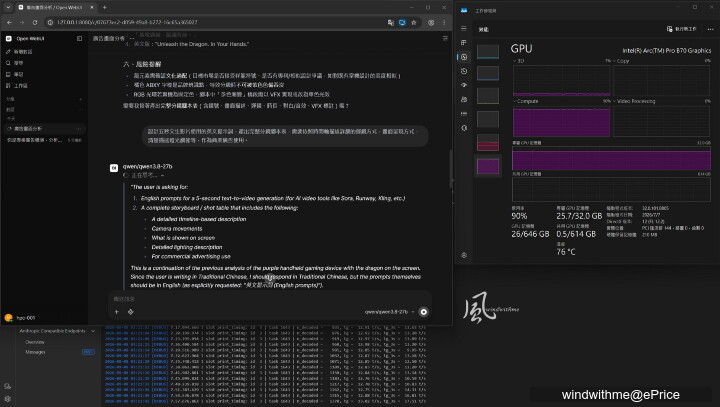Select the first performance thumbnail graph
The height and width of the screenshot is (407, 720).
coord(488,51)
